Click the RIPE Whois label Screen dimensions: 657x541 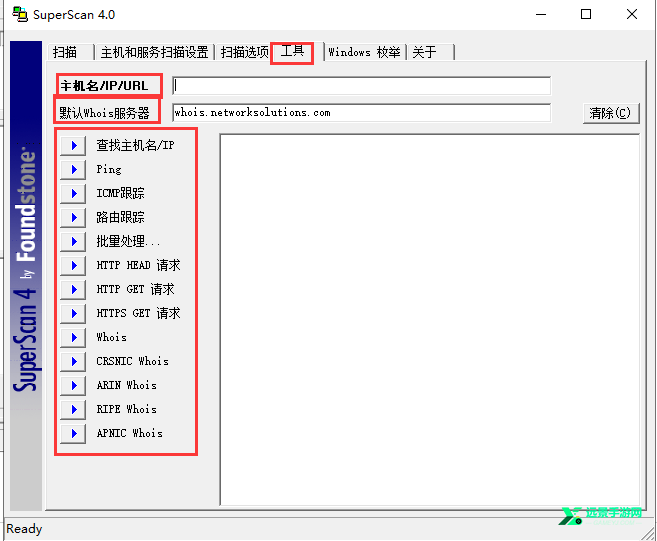(127, 409)
